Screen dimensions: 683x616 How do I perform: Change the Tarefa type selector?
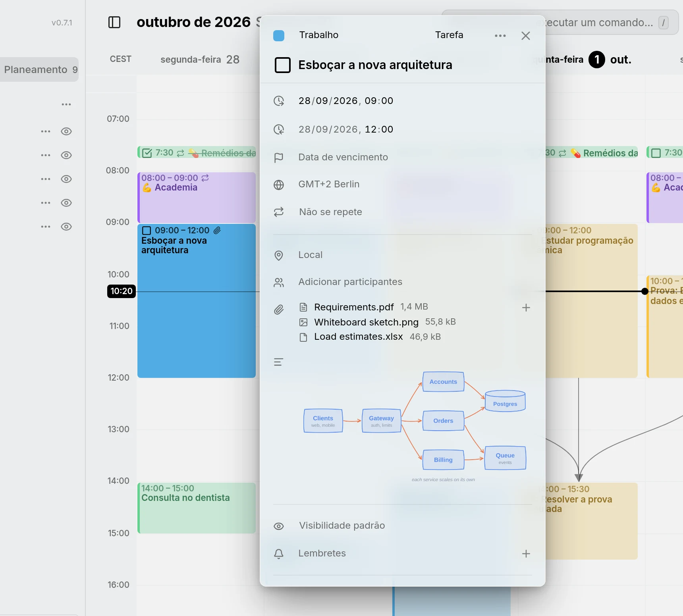(449, 35)
